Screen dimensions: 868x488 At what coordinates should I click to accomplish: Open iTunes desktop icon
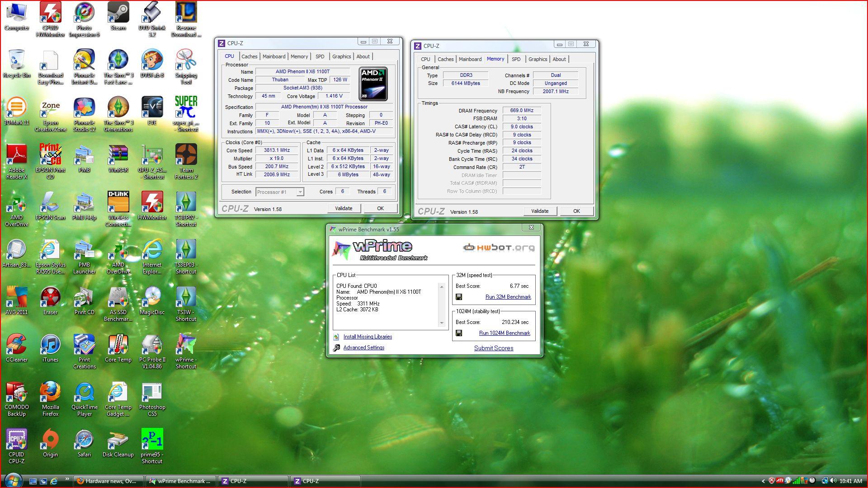50,348
